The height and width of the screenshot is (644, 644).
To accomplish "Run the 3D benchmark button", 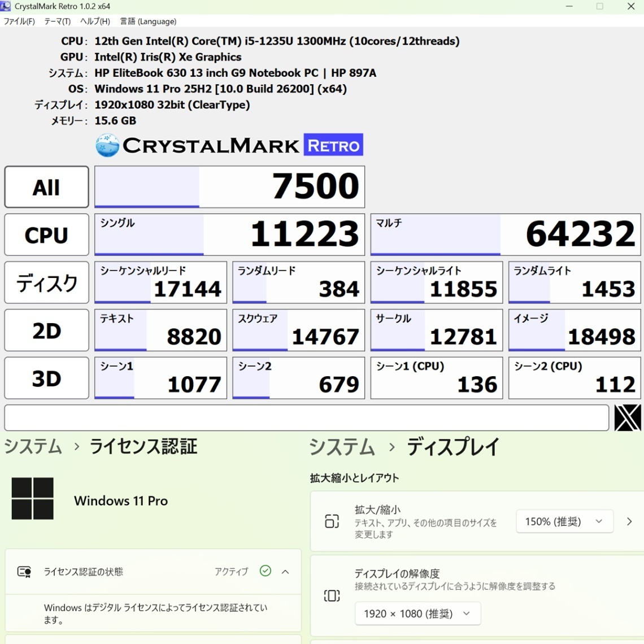I will [x=46, y=378].
